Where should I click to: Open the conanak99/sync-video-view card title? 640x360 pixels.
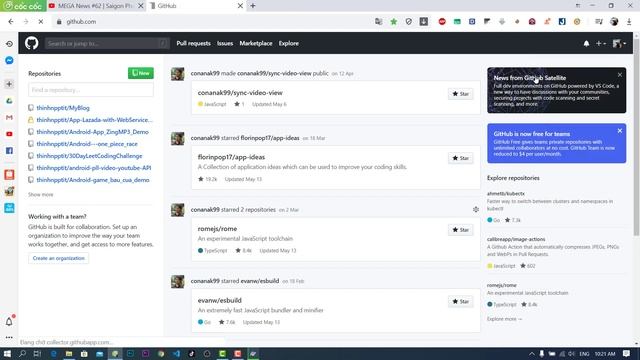point(240,93)
